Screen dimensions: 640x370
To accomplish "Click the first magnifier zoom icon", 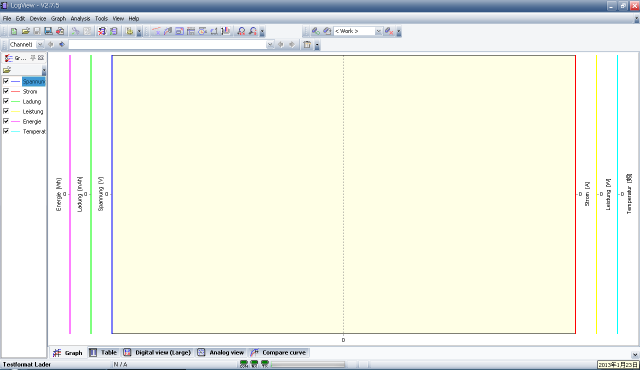I will (x=241, y=31).
